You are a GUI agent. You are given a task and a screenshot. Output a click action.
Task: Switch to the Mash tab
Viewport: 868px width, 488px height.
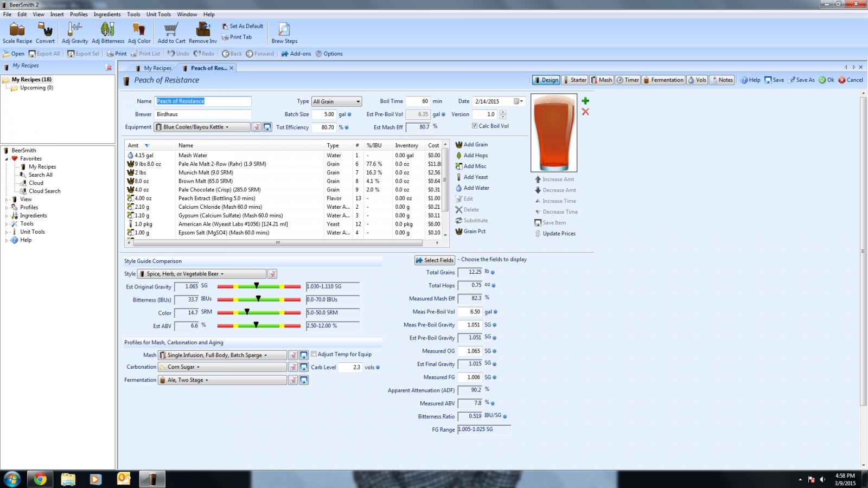[601, 80]
